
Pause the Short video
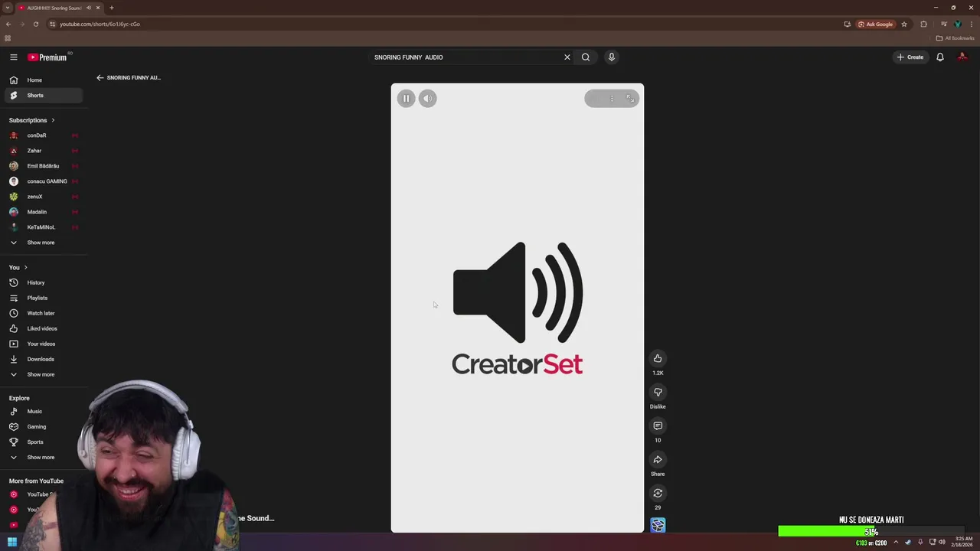coord(407,99)
